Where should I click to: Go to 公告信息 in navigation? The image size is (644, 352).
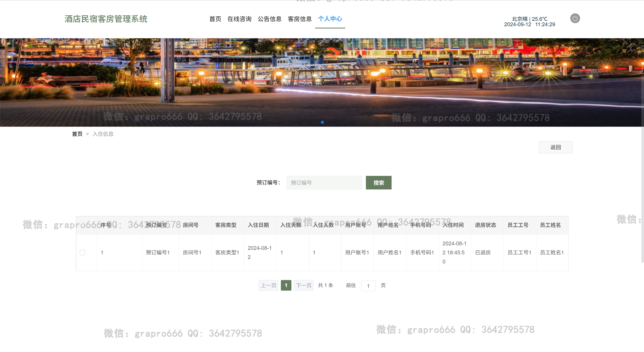(270, 19)
